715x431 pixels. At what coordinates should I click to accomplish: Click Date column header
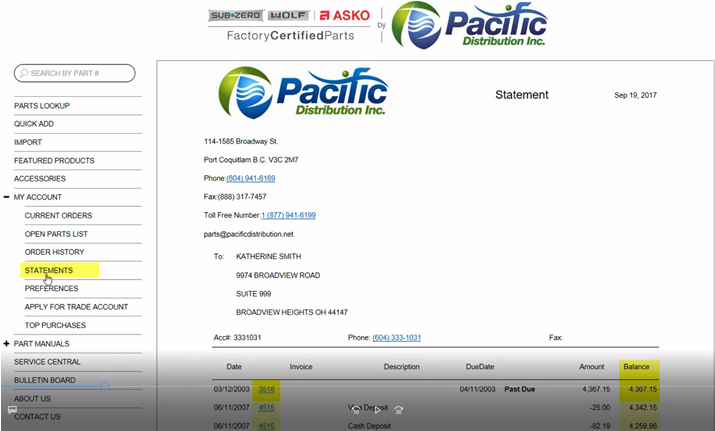(234, 367)
